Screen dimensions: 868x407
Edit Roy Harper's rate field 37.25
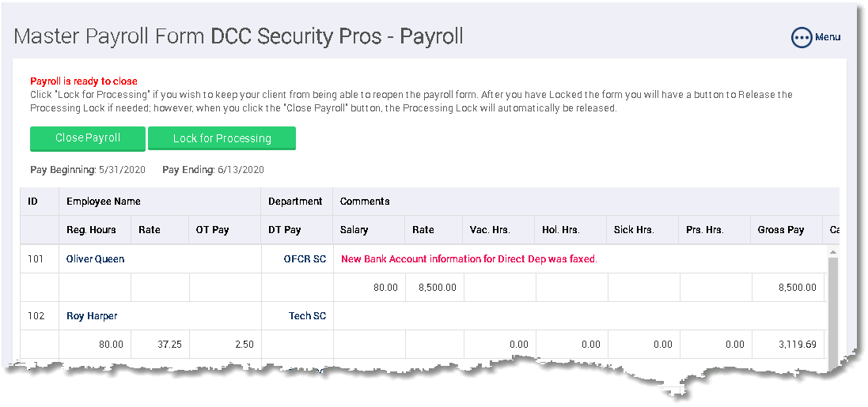[160, 345]
